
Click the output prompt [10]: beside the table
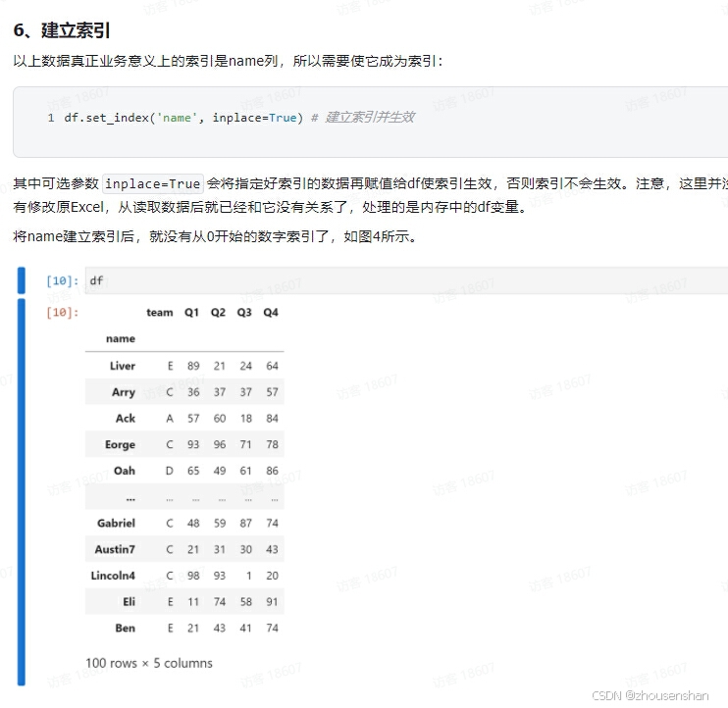point(62,312)
